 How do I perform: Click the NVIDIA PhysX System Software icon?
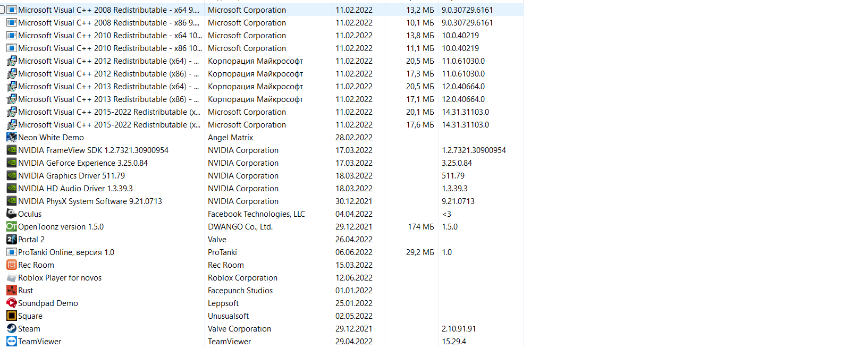(12, 201)
